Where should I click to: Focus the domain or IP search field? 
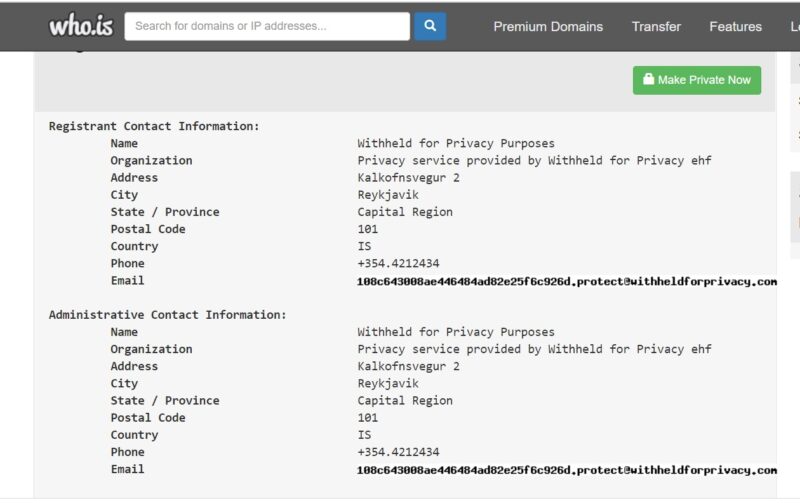coord(266,26)
